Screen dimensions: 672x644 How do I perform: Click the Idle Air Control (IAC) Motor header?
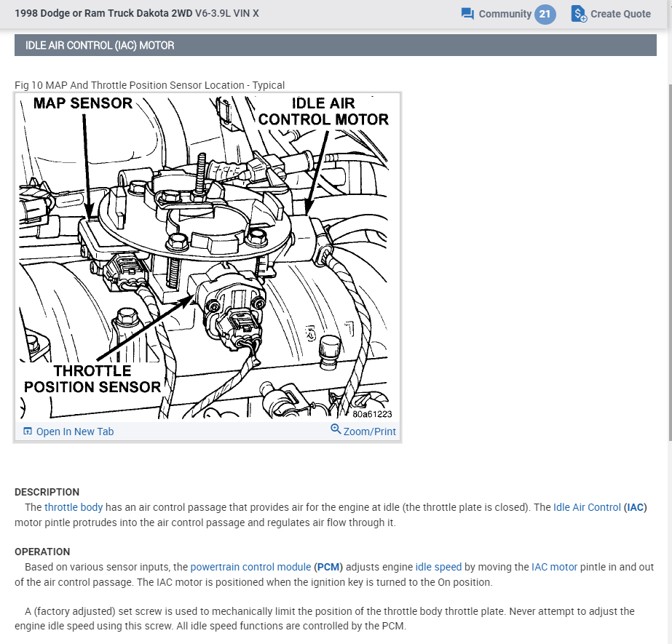[336, 45]
